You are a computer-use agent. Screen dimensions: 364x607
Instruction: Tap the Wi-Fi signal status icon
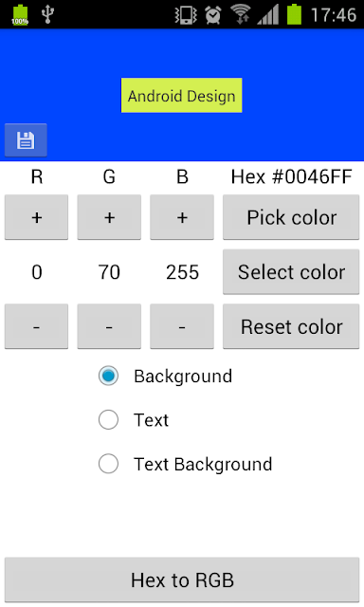point(241,15)
